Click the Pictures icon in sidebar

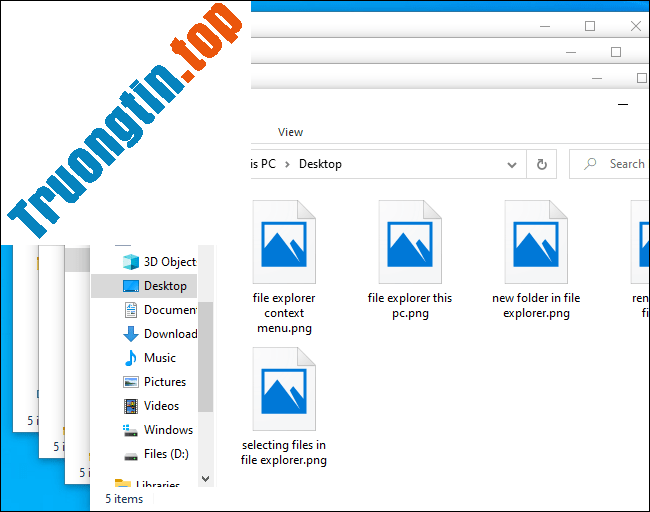coord(131,382)
